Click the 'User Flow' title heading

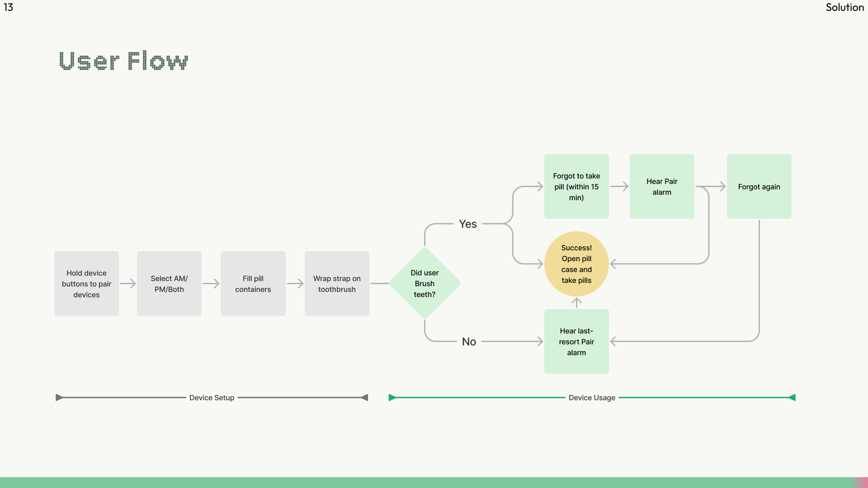coord(124,61)
